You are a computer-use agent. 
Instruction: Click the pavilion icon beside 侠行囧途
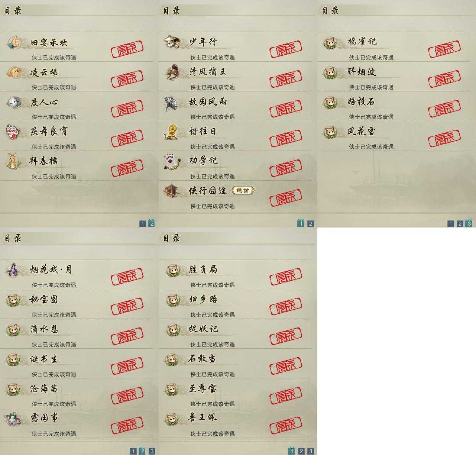pyautogui.click(x=172, y=191)
